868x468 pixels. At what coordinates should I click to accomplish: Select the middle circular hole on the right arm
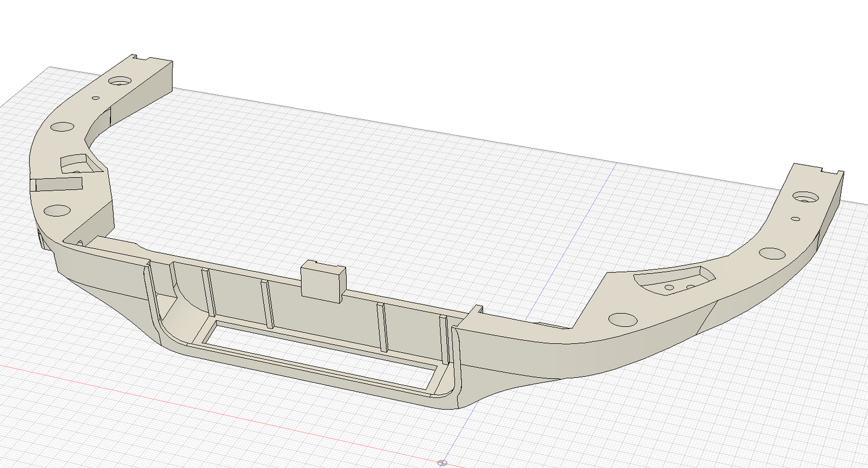point(771,253)
